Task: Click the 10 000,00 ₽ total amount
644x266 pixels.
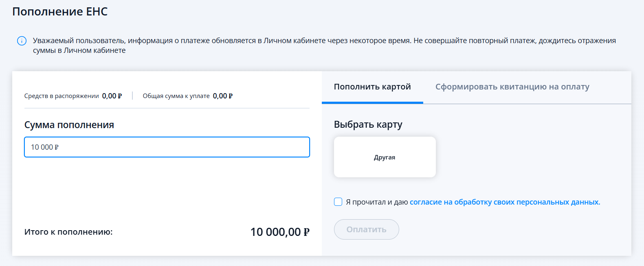Action: pos(279,232)
